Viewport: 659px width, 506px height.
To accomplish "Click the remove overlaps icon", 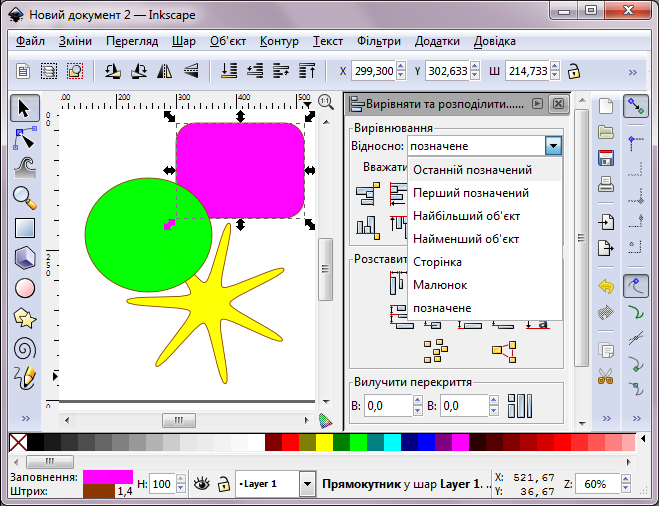I will [517, 406].
